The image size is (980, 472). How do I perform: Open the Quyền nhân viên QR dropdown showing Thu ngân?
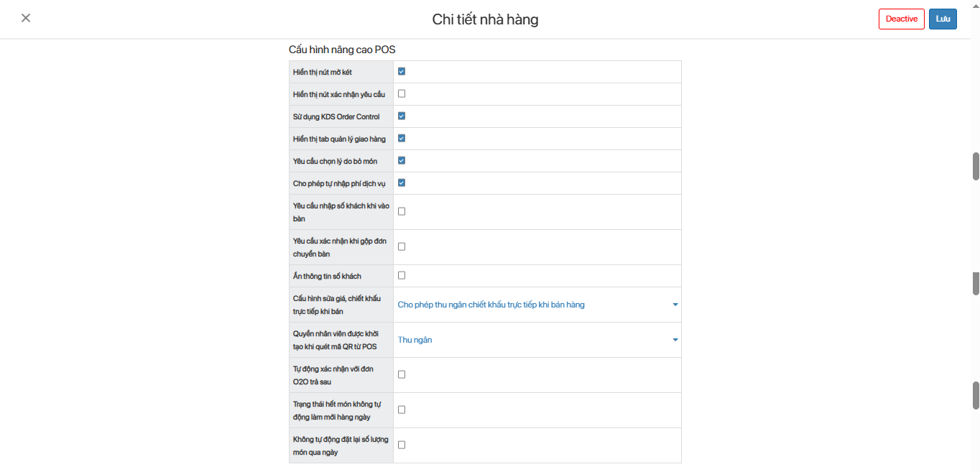point(537,340)
